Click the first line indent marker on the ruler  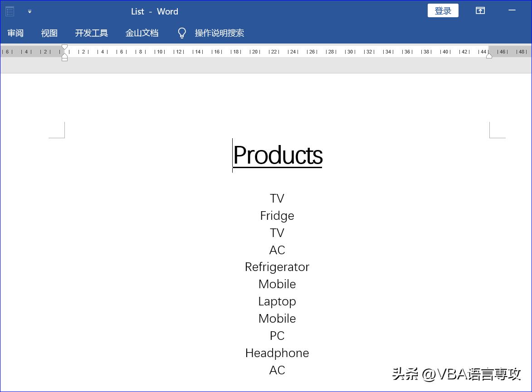[x=64, y=47]
